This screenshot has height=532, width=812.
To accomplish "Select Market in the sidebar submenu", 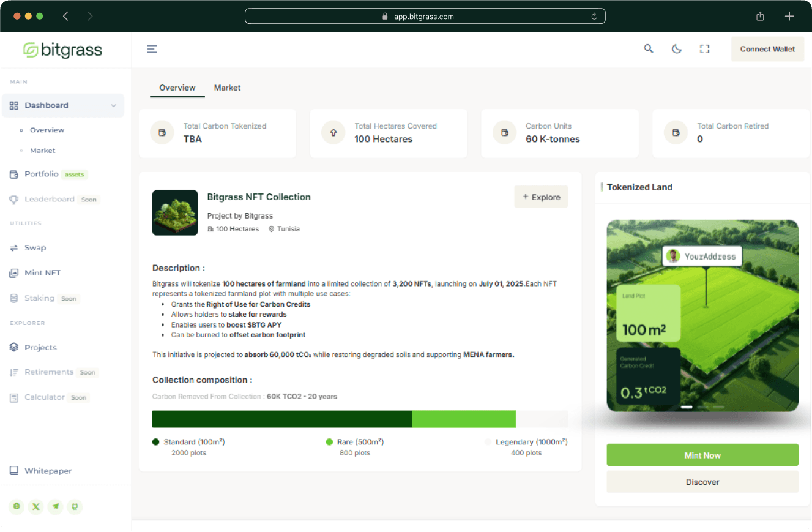I will [x=43, y=151].
